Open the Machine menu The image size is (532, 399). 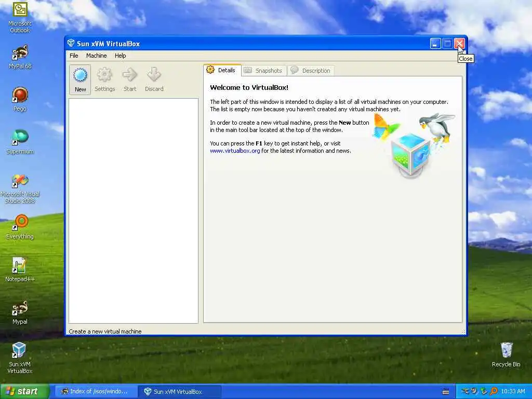tap(96, 56)
